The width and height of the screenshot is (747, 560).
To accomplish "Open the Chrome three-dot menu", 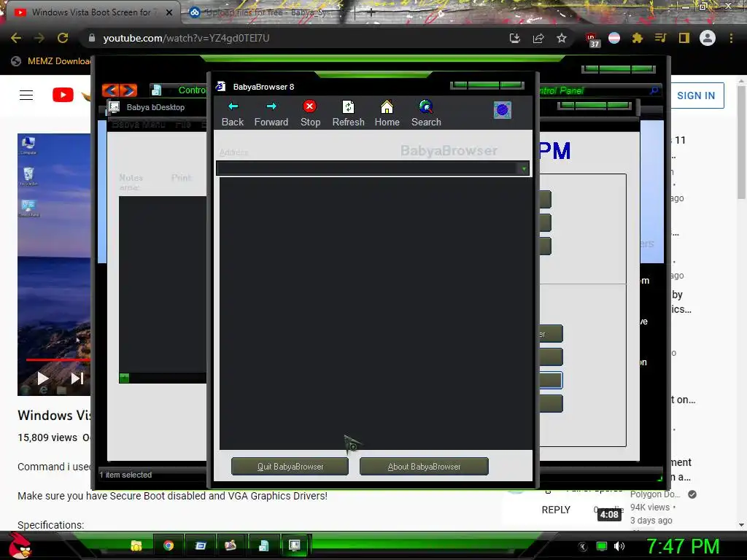I will [x=731, y=38].
